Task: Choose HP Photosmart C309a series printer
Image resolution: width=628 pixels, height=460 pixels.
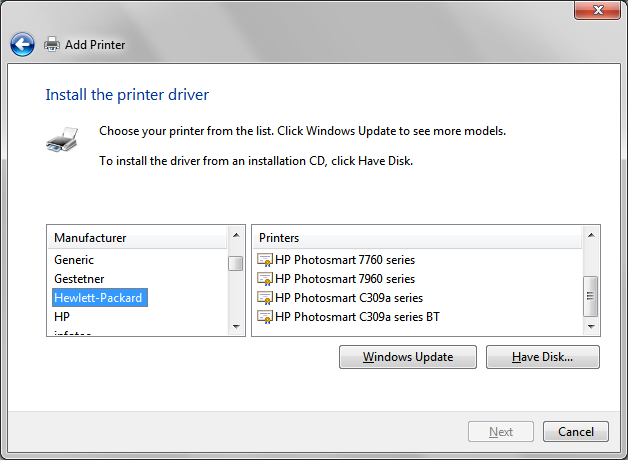Action: 349,298
